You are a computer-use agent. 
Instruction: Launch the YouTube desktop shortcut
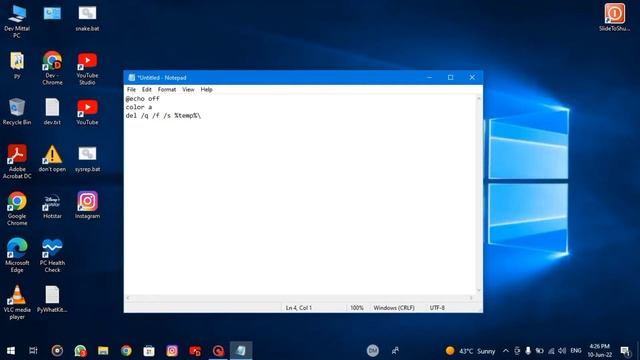(87, 112)
